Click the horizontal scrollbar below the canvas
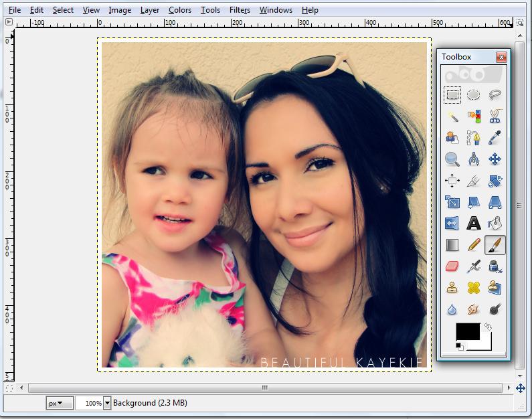Image resolution: width=532 pixels, height=419 pixels. coord(264,388)
